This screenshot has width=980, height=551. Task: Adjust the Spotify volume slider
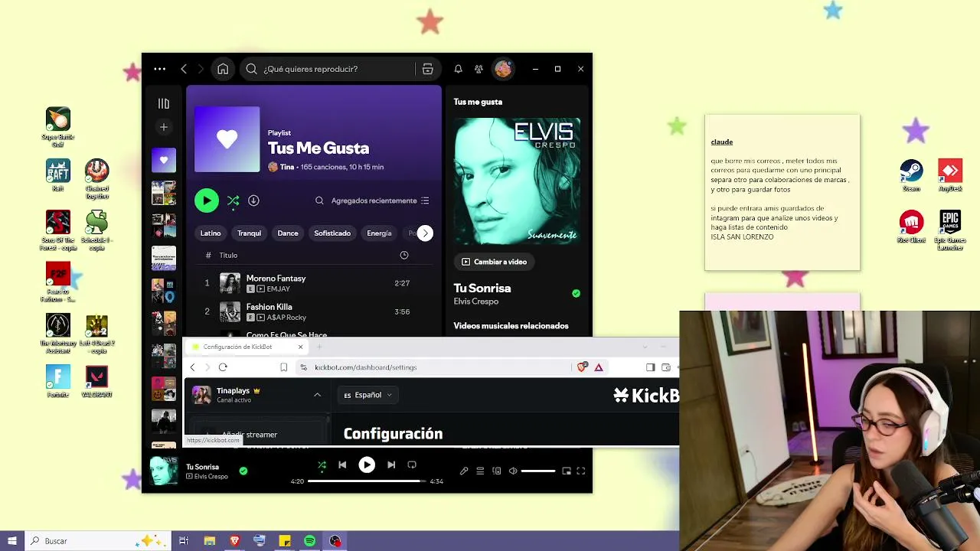tap(538, 471)
